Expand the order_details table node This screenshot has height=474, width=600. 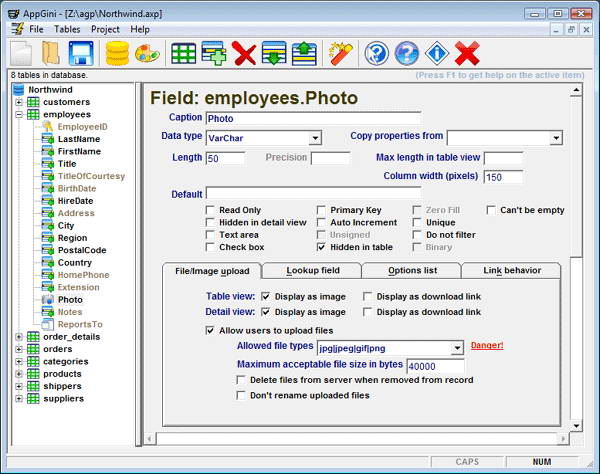19,337
